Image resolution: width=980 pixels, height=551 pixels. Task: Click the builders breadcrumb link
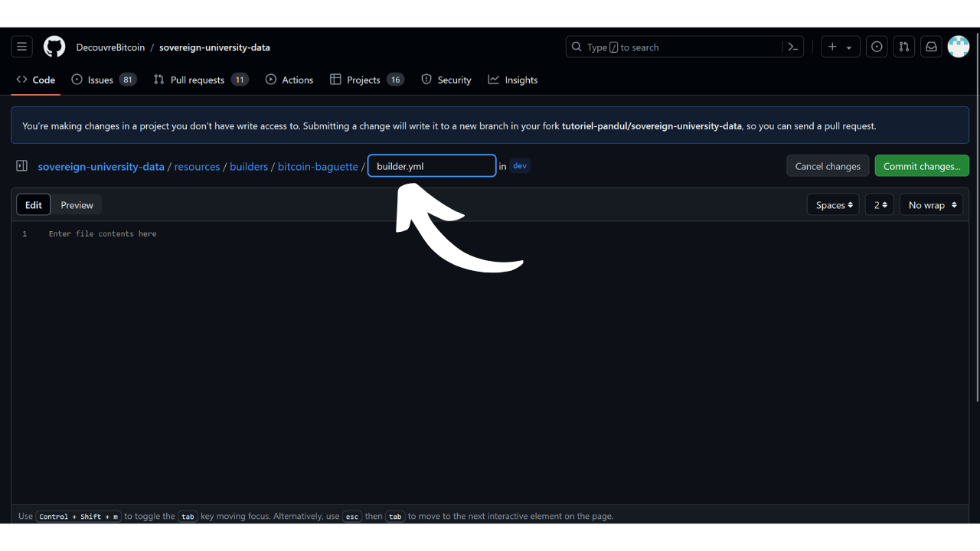[249, 166]
